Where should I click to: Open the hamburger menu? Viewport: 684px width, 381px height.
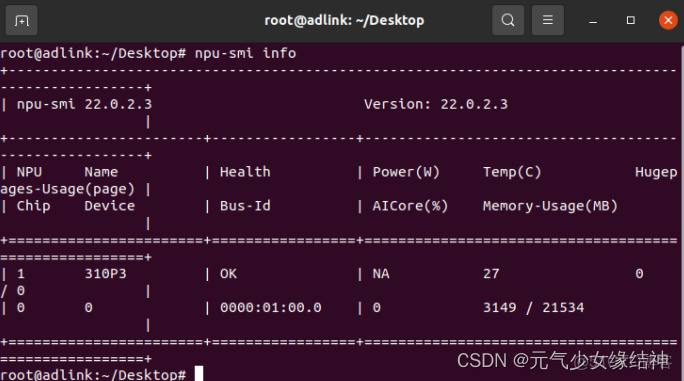pyautogui.click(x=547, y=20)
